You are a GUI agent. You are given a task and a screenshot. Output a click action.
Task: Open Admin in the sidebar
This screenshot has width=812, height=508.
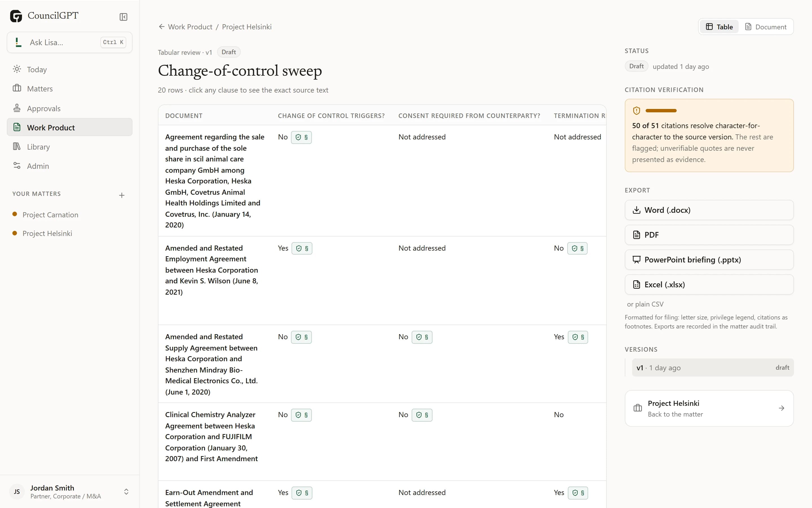point(69,166)
